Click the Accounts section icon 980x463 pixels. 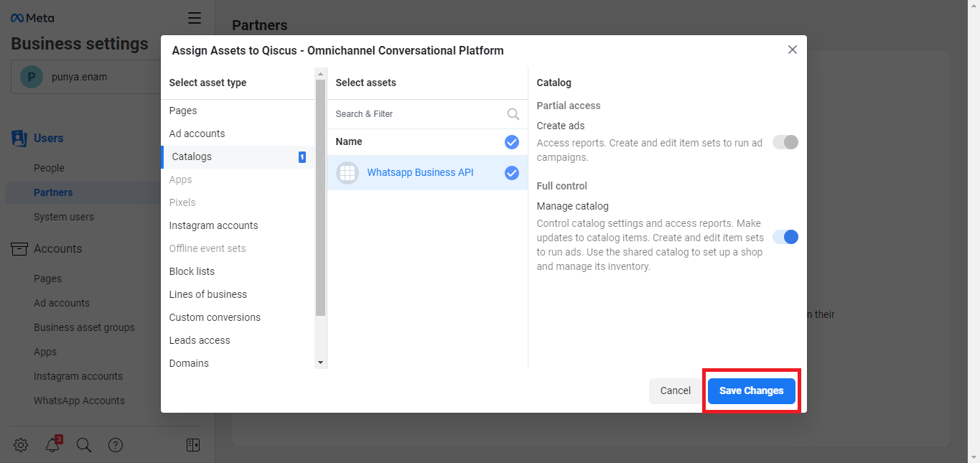pyautogui.click(x=19, y=248)
